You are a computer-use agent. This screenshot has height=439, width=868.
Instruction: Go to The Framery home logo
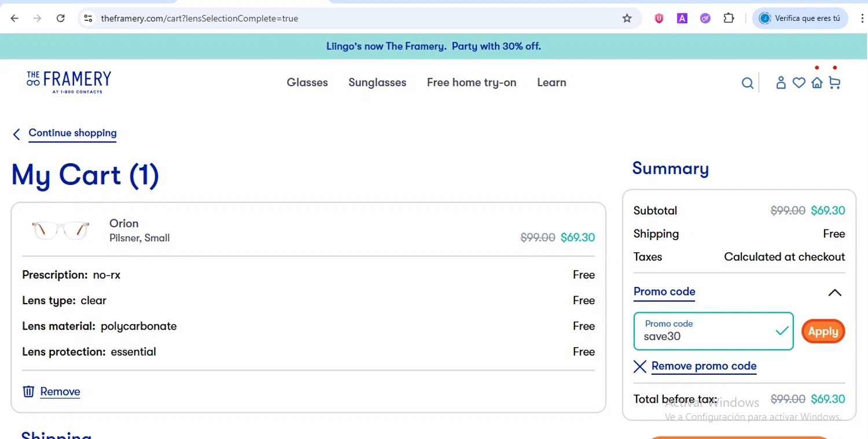coord(69,82)
